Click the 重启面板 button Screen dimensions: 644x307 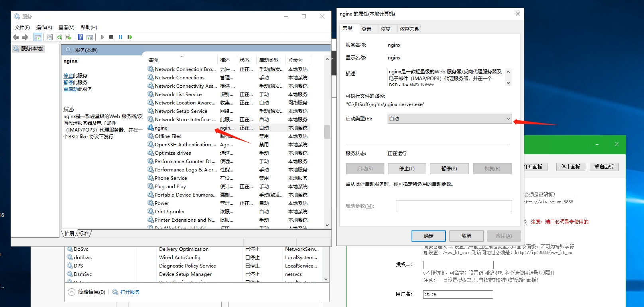pos(604,167)
